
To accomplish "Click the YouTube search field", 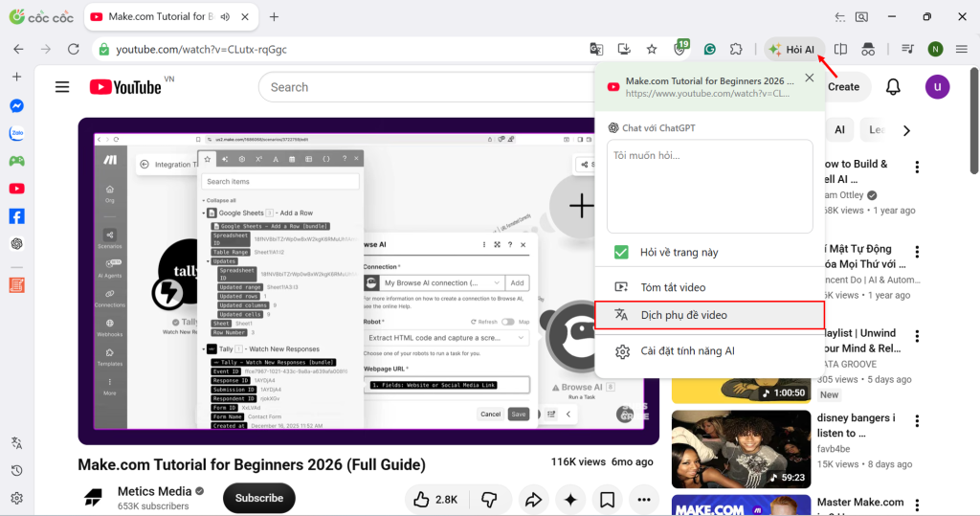I will coord(427,87).
